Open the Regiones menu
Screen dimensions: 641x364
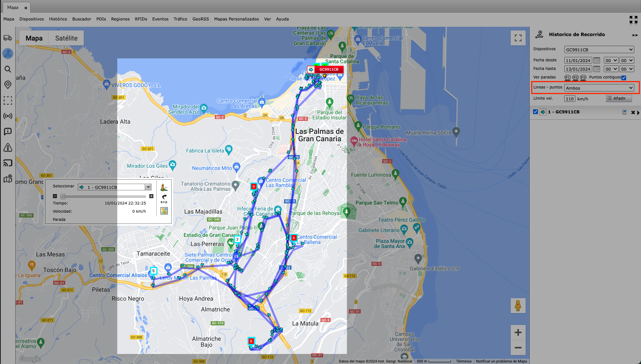tap(120, 19)
